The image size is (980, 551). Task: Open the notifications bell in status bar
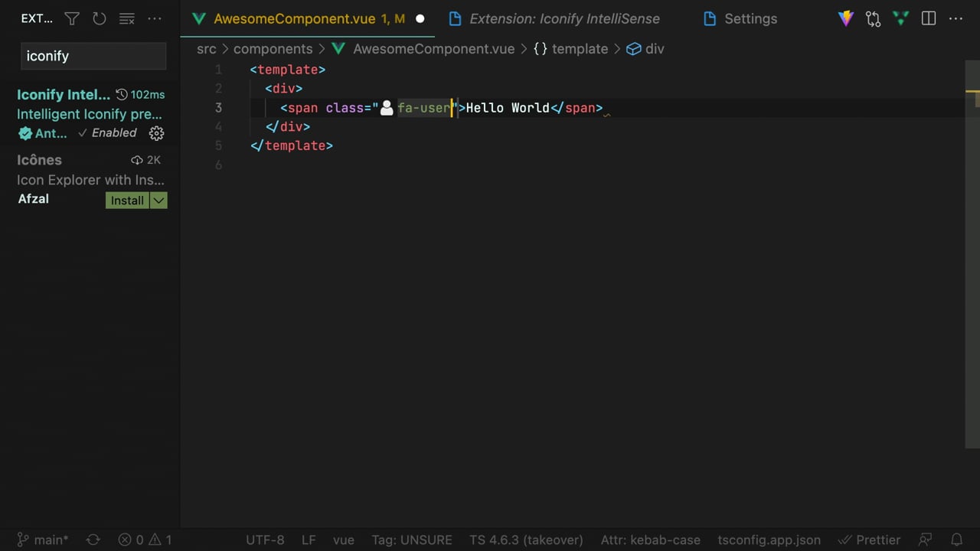click(x=956, y=540)
